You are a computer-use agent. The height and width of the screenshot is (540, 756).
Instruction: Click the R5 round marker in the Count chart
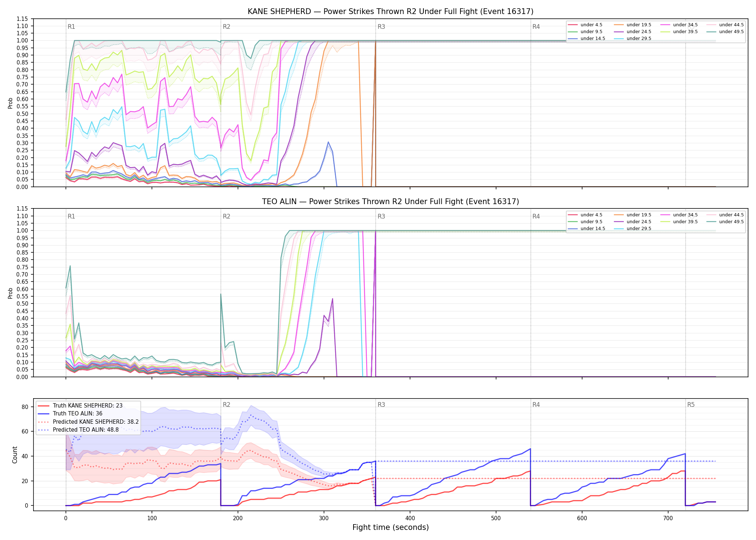(691, 405)
